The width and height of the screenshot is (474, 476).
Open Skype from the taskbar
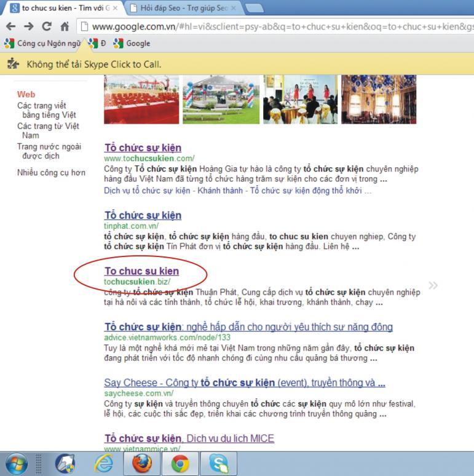pyautogui.click(x=218, y=464)
